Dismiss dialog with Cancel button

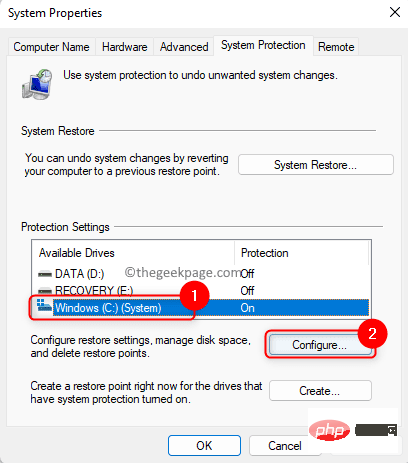click(x=285, y=446)
